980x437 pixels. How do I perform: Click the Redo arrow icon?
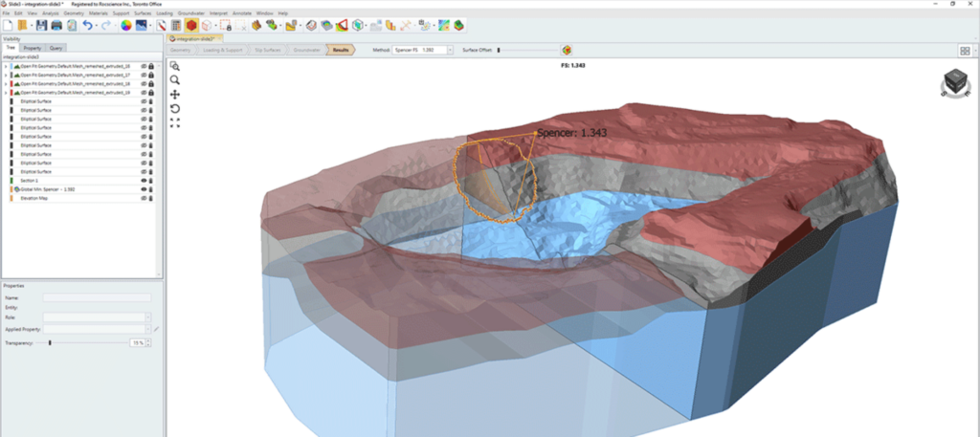(106, 26)
